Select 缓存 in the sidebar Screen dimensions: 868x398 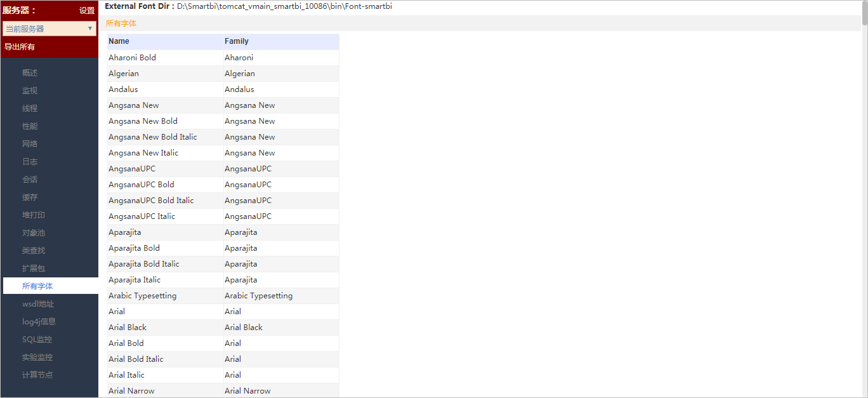pos(30,197)
